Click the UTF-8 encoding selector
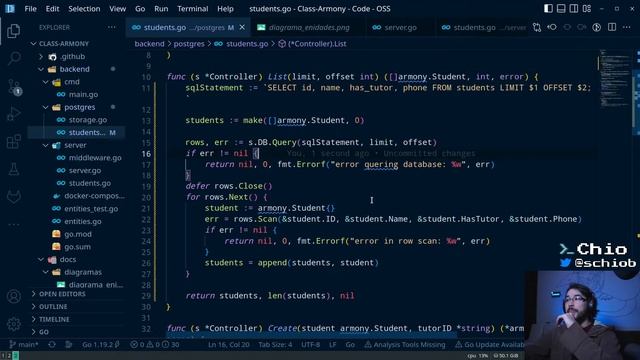Screen dimensions: 640x360 [x=311, y=344]
